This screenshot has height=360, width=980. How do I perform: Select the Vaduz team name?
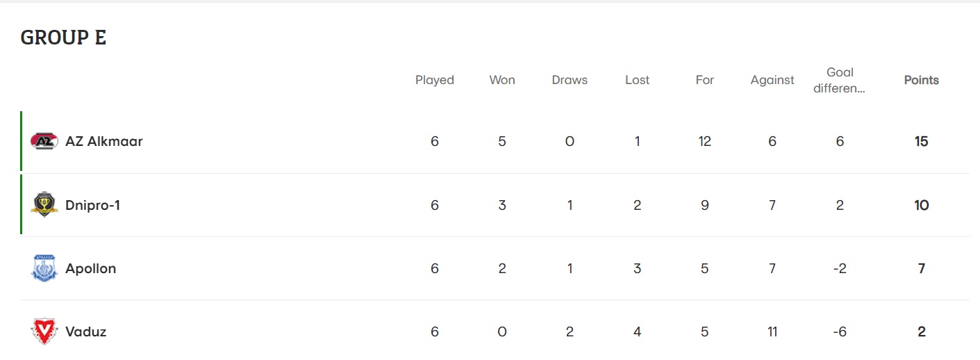click(86, 332)
